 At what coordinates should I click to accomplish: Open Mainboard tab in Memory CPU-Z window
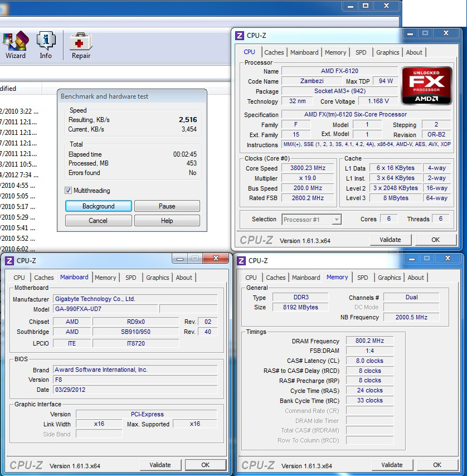(306, 278)
